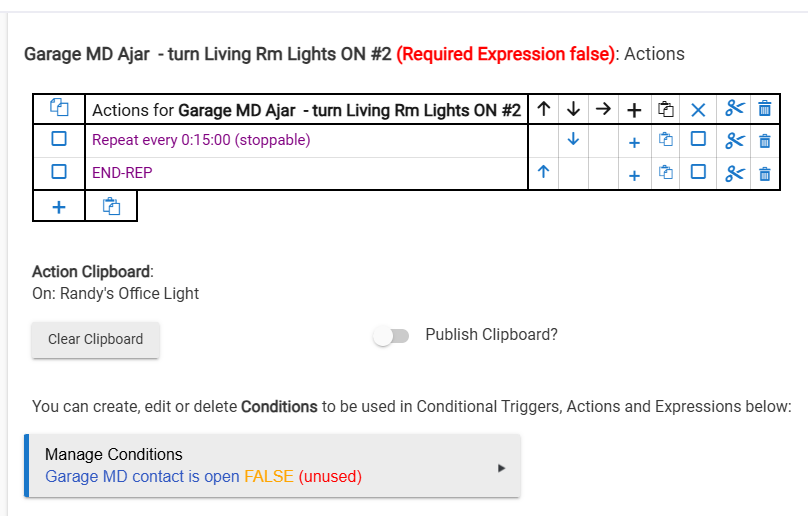Click the copy icon in Repeat row
The width and height of the screenshot is (808, 516).
[665, 141]
